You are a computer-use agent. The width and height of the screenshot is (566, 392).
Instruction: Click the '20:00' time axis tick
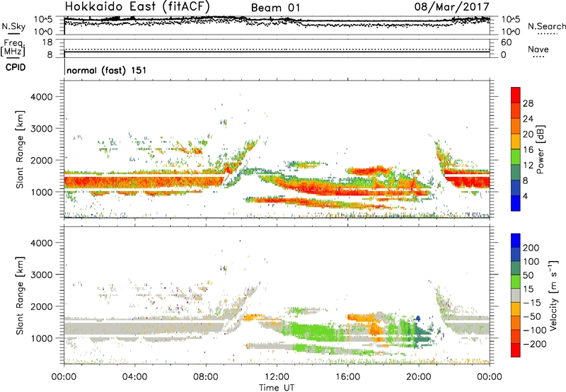pos(419,377)
